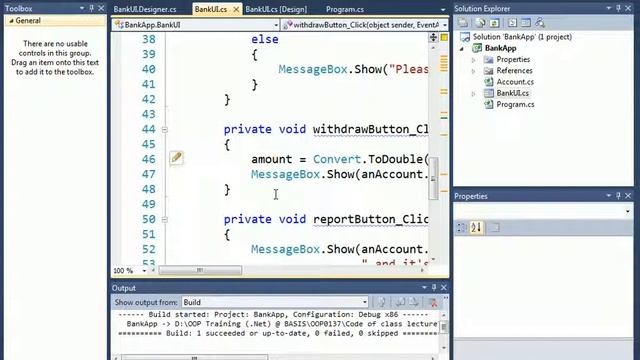Select Account.cs in Solution Explorer
The width and height of the screenshot is (640, 360).
tap(515, 82)
